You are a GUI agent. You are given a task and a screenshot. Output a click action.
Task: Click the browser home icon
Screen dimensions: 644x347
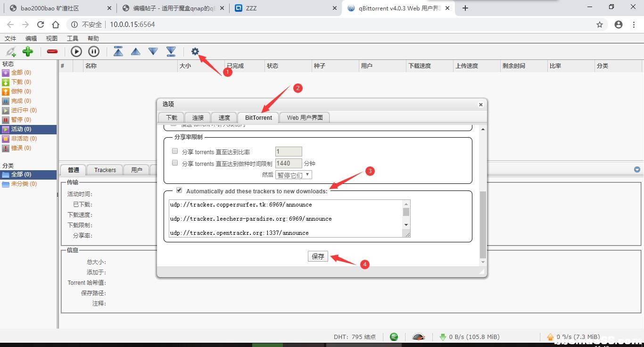pos(56,25)
